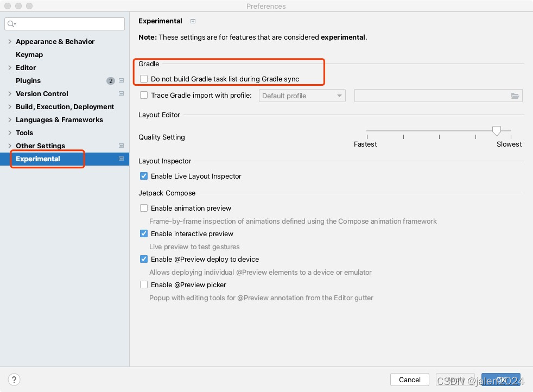Viewport: 533px width, 392px height.
Task: Expand Appearance & Behavior tree node
Action: click(10, 41)
